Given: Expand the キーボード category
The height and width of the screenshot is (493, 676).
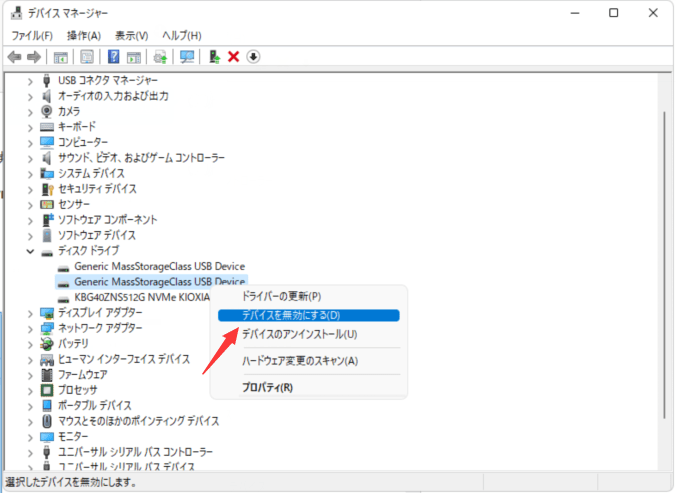Looking at the screenshot, I should click(x=30, y=127).
